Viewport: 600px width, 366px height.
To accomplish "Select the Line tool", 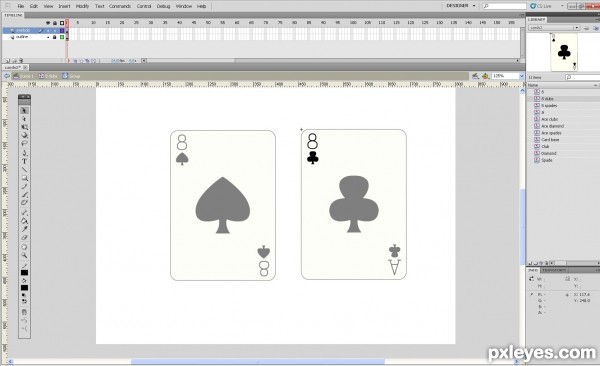I will 24,170.
